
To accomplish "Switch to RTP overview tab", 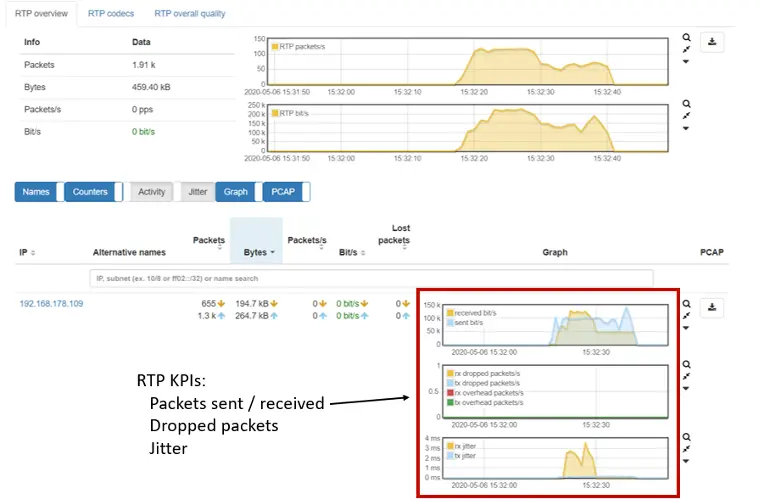I will click(41, 14).
